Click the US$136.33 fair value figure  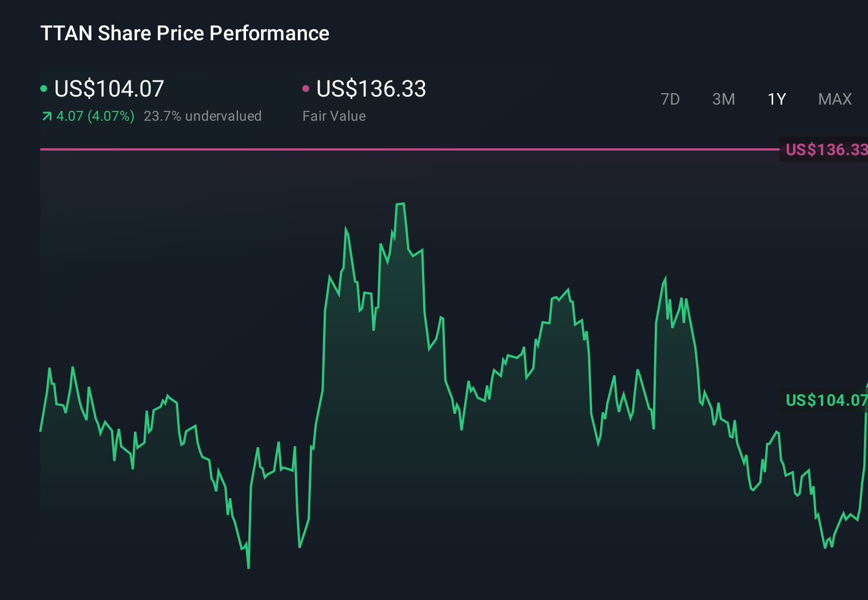[371, 89]
